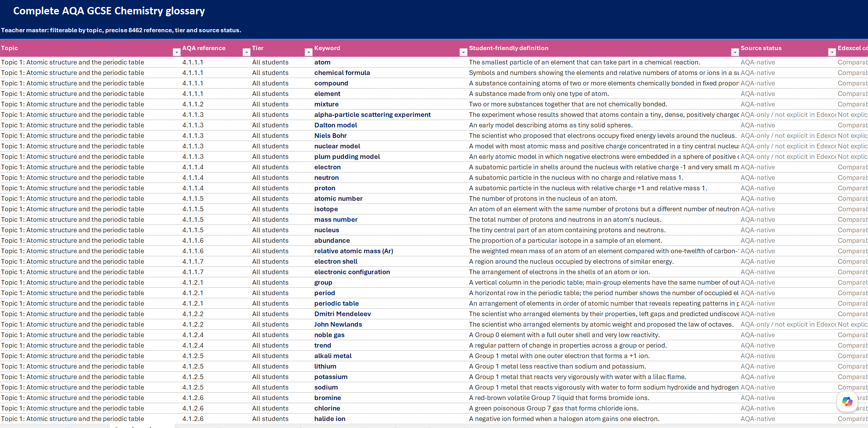Open the Source status filter dropdown

832,52
